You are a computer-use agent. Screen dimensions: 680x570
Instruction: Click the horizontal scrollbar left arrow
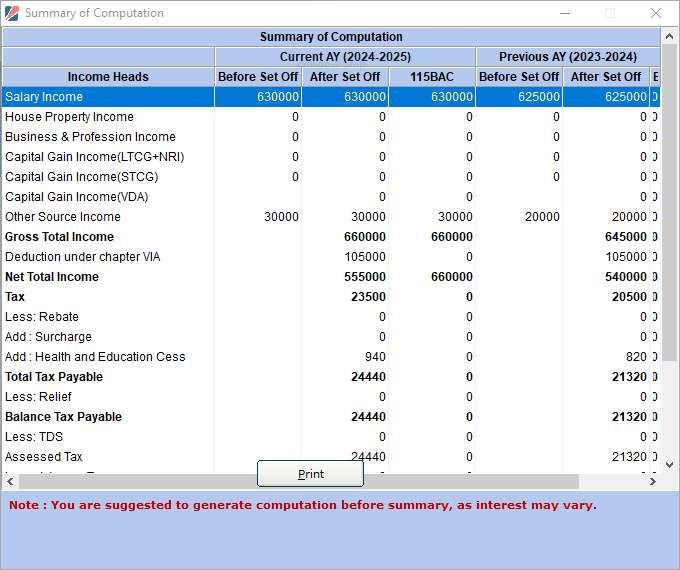[10, 481]
